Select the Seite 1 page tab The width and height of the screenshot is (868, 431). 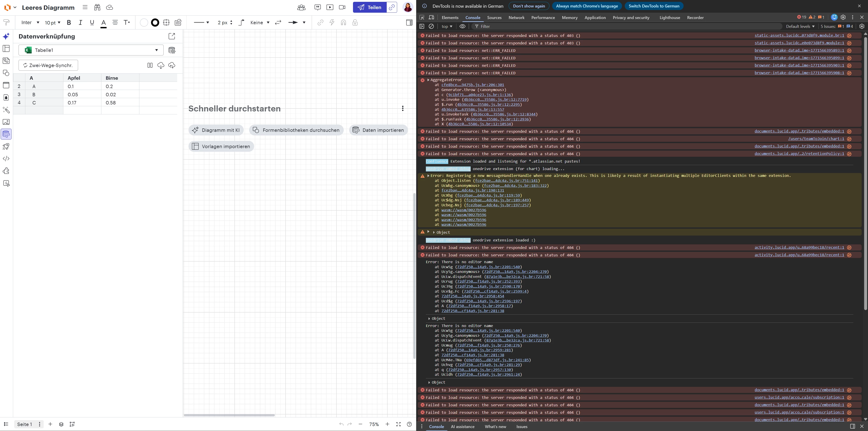(25, 424)
